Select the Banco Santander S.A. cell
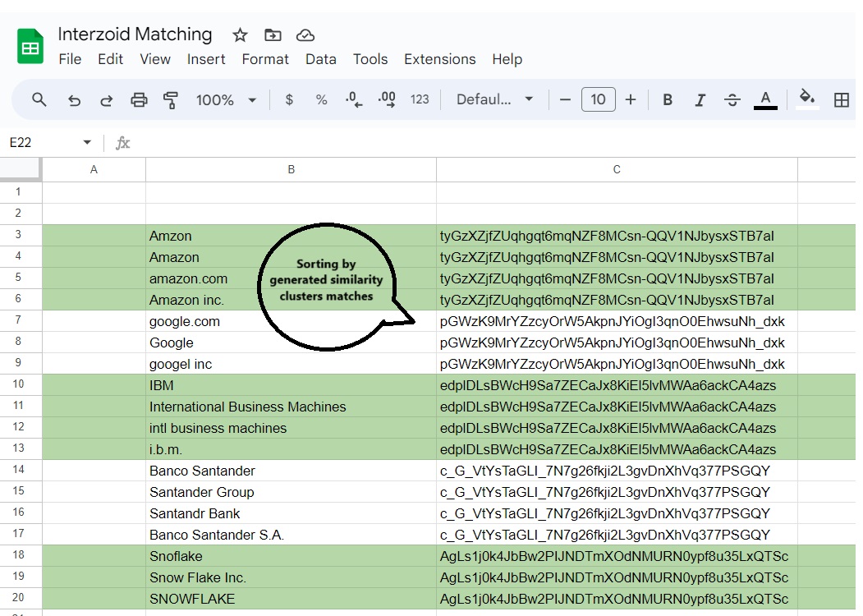 click(291, 535)
